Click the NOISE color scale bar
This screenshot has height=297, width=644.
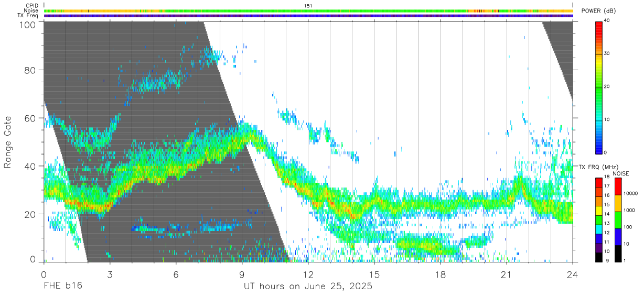618,219
